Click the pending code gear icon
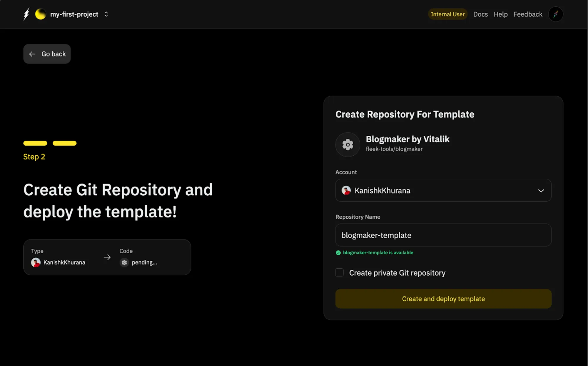The width and height of the screenshot is (588, 366). pos(124,262)
